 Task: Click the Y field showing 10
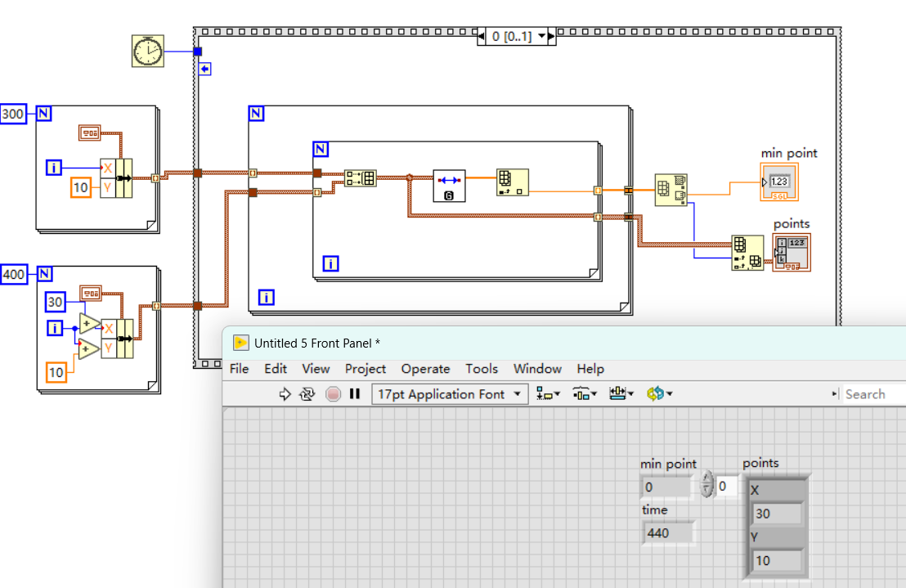click(777, 560)
